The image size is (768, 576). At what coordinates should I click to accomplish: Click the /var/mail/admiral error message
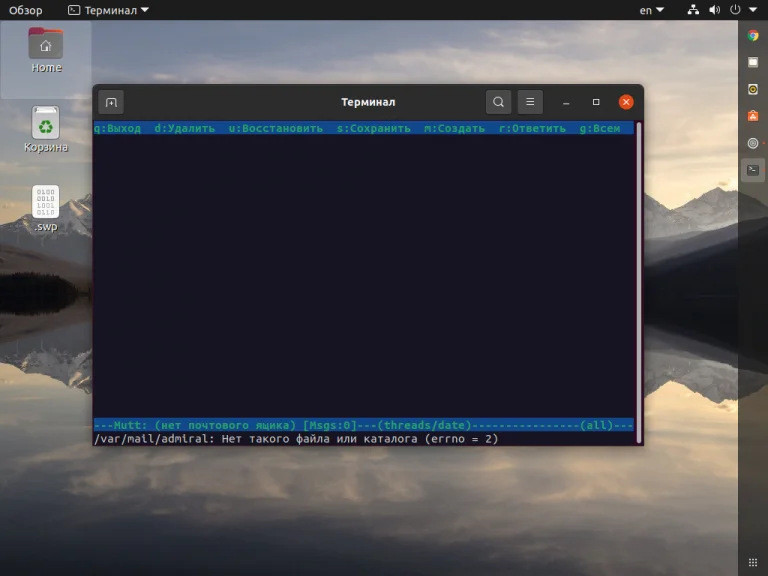(x=296, y=439)
